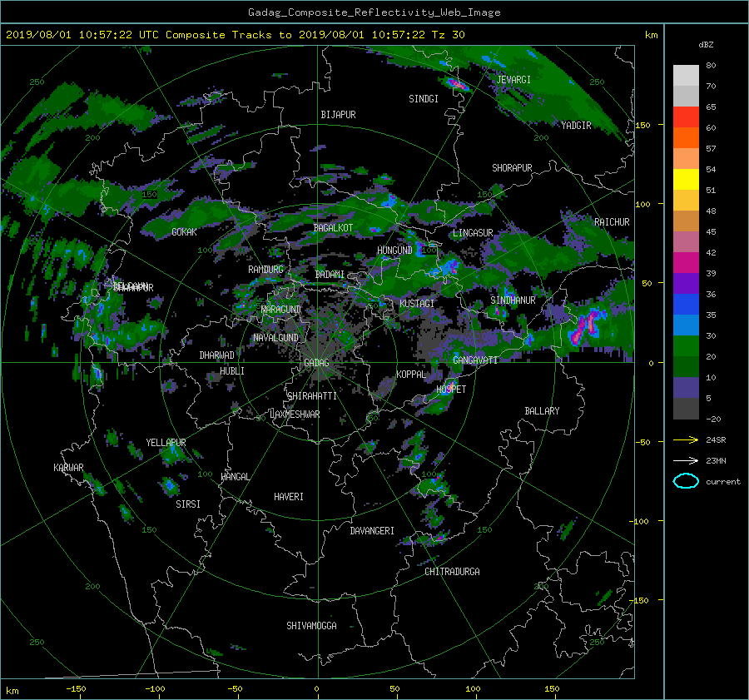Click the LAXMESHWAR city label

(x=295, y=415)
